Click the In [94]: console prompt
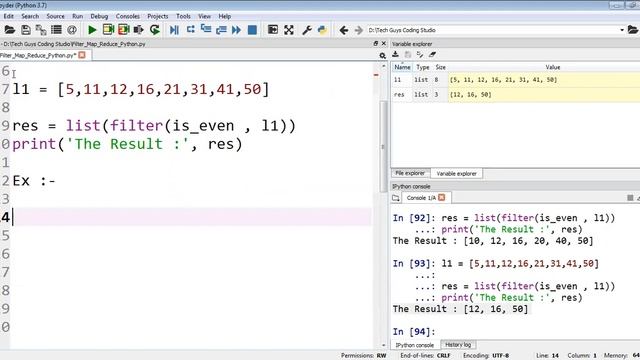The width and height of the screenshot is (640, 360). click(x=414, y=332)
